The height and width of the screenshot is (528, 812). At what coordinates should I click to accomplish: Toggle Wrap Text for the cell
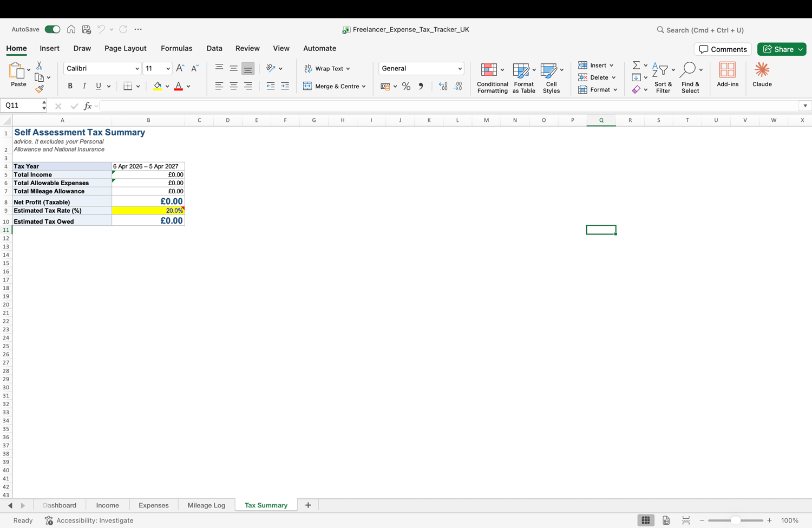click(327, 68)
